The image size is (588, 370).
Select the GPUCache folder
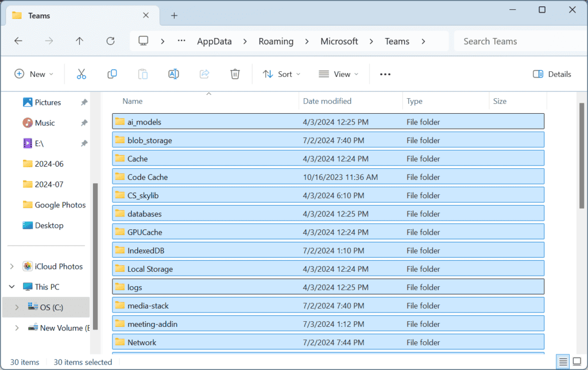[x=328, y=232]
